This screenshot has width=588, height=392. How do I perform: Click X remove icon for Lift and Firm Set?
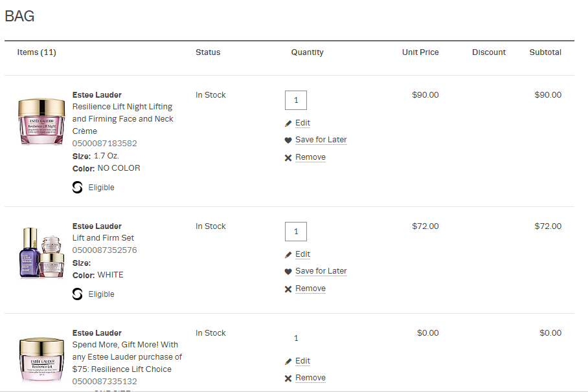pyautogui.click(x=288, y=289)
